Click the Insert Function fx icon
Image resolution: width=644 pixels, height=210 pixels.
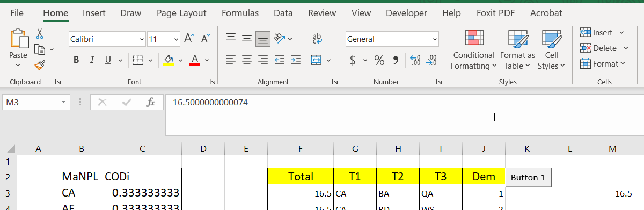151,102
